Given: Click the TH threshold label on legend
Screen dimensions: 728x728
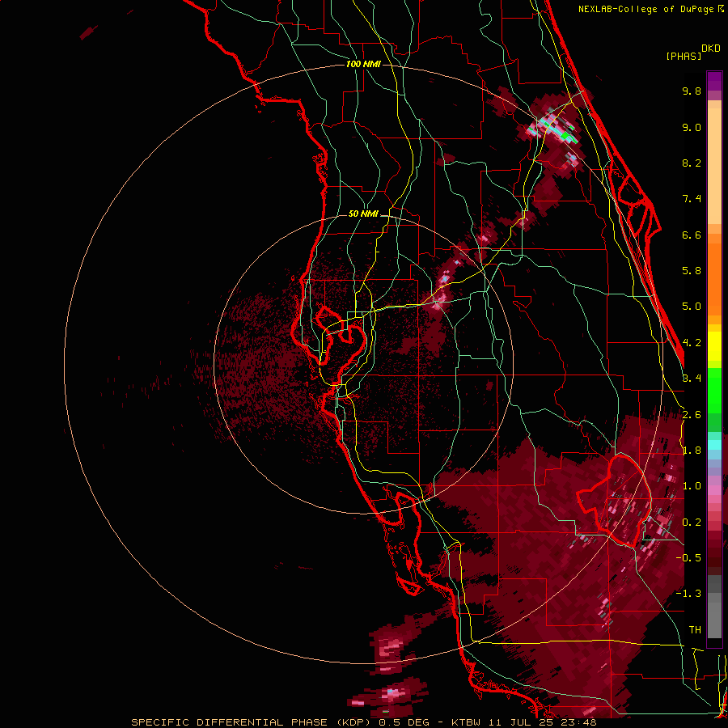Looking at the screenshot, I should click(695, 630).
